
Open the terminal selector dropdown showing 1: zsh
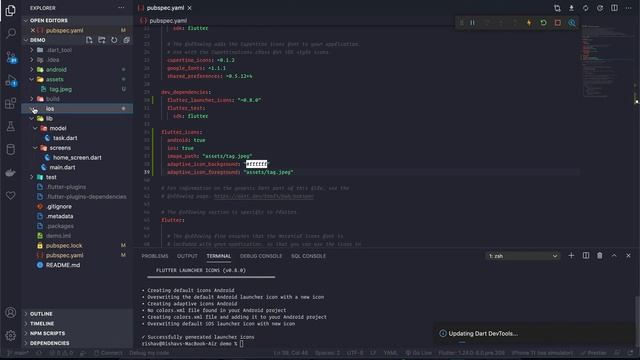pos(523,256)
